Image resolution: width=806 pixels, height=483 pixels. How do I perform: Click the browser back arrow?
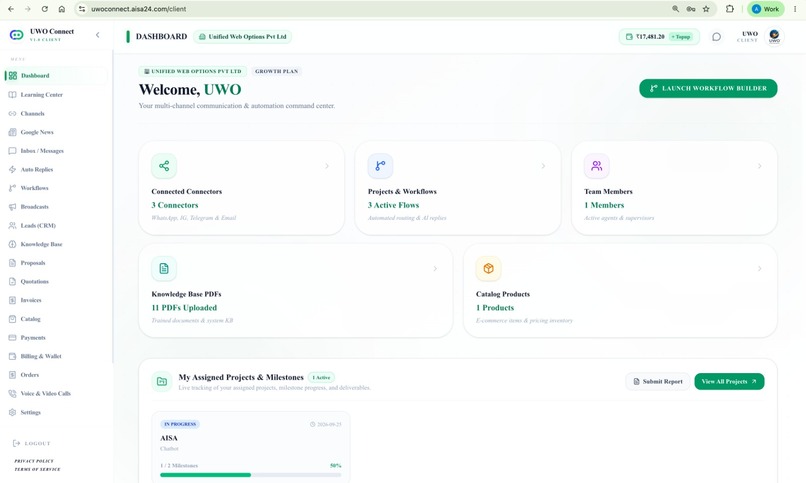click(x=11, y=9)
